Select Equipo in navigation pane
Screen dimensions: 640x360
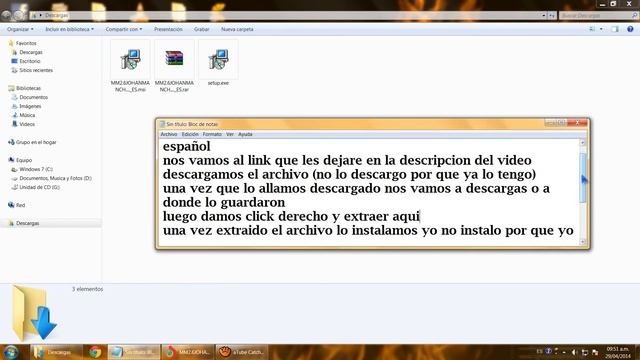click(24, 160)
